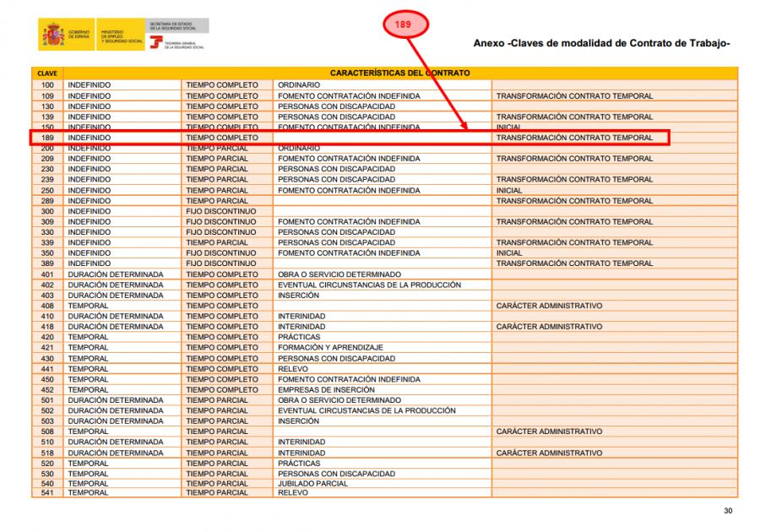Click 'FIJO DISCONTINUO' in row 300
Image resolution: width=760 pixels, height=532 pixels.
click(x=221, y=211)
